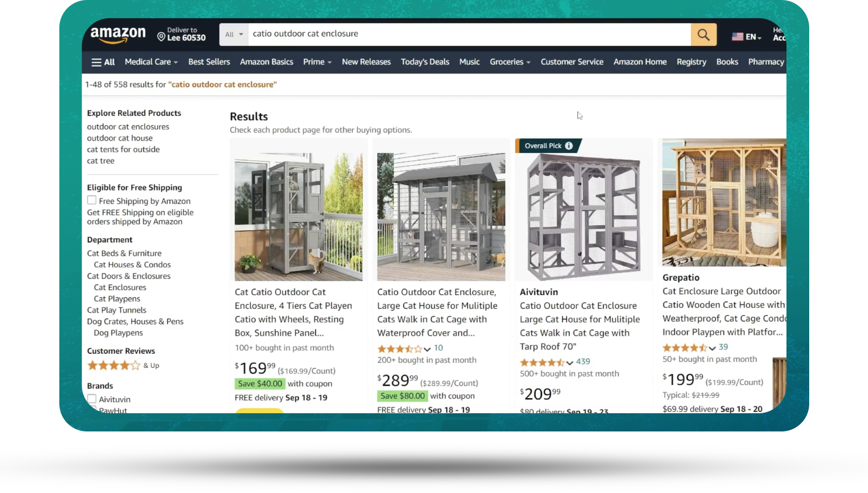Screen dimensions: 868x493
Task: Expand the Groceries menu
Action: click(510, 62)
